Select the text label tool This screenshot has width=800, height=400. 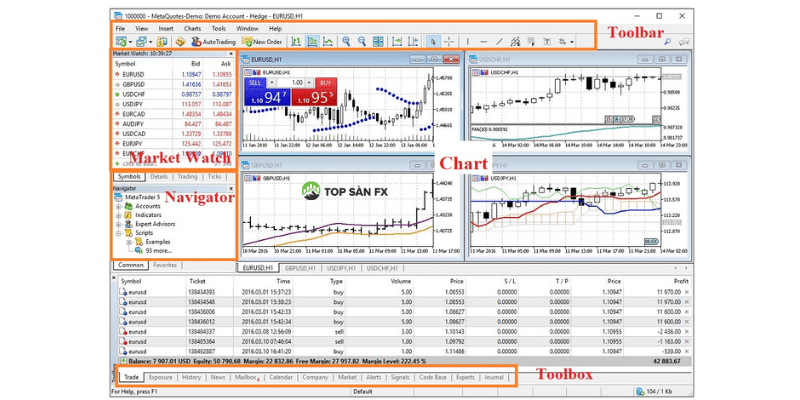tap(546, 41)
